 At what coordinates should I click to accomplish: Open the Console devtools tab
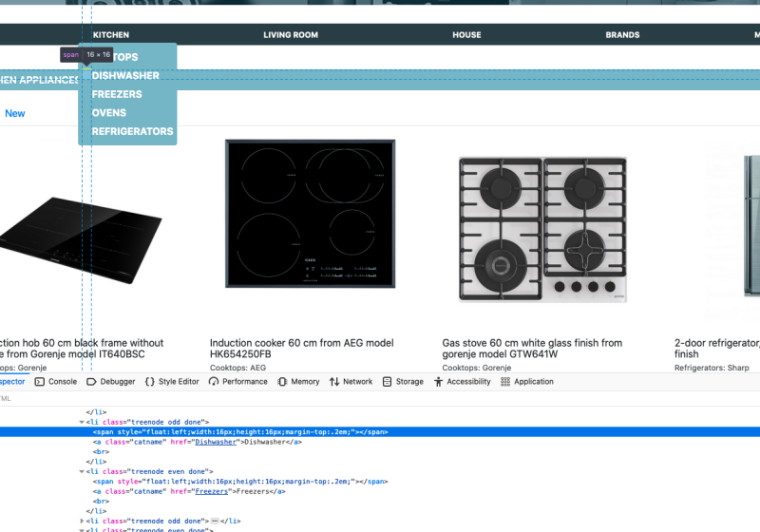[x=56, y=382]
